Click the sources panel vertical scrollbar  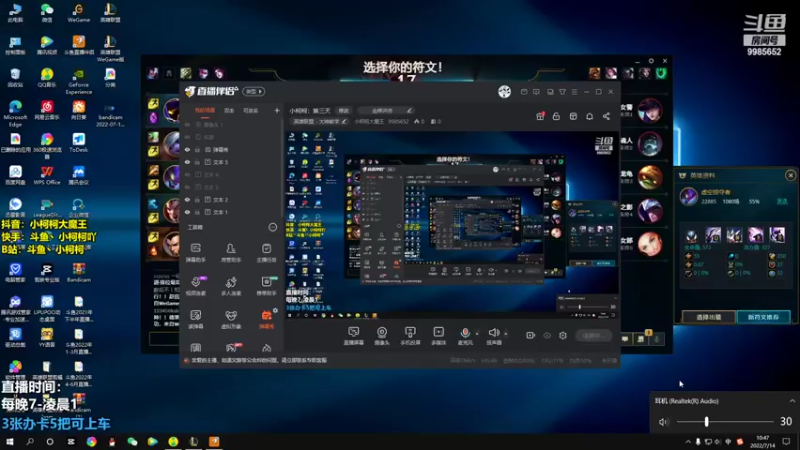coord(281,168)
